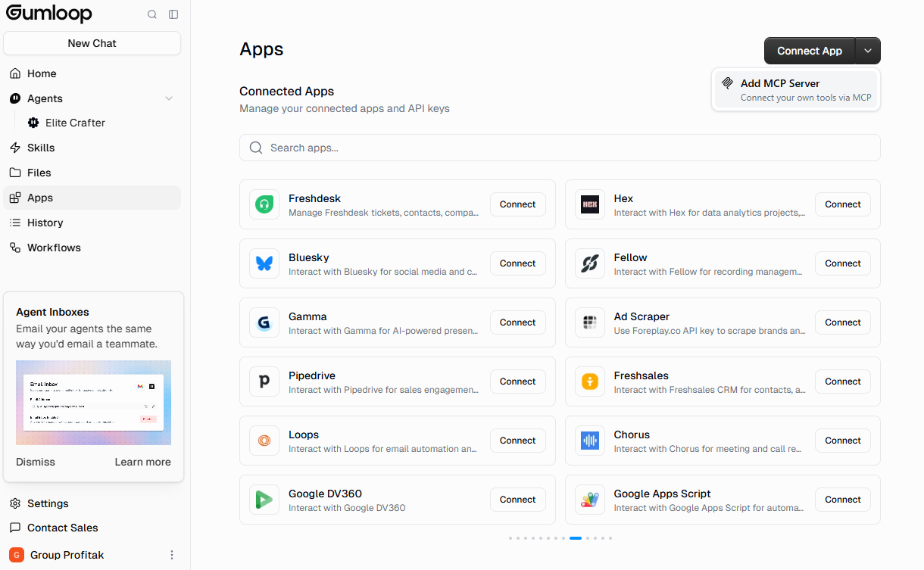Click the Group Profitak avatar icon
924x570 pixels.
click(x=16, y=555)
